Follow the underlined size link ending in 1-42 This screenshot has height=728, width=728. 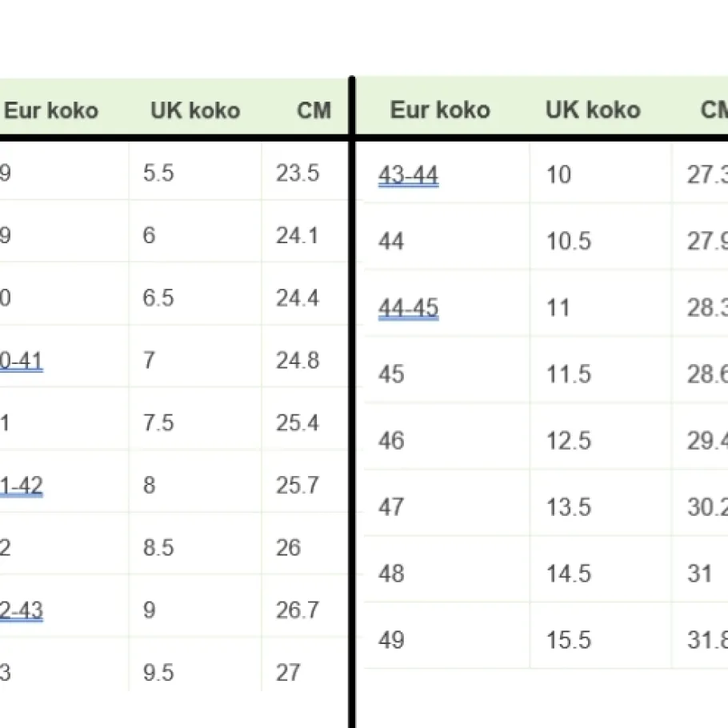[21, 486]
